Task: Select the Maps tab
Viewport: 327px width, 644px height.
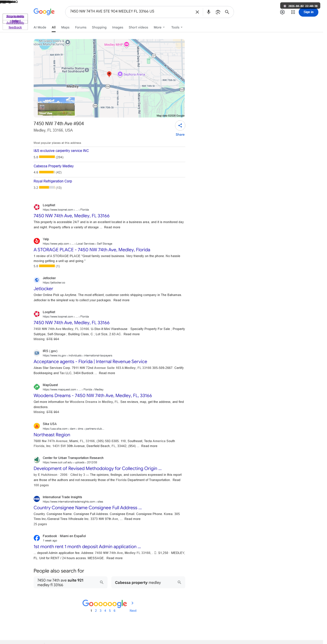Action: [65, 27]
